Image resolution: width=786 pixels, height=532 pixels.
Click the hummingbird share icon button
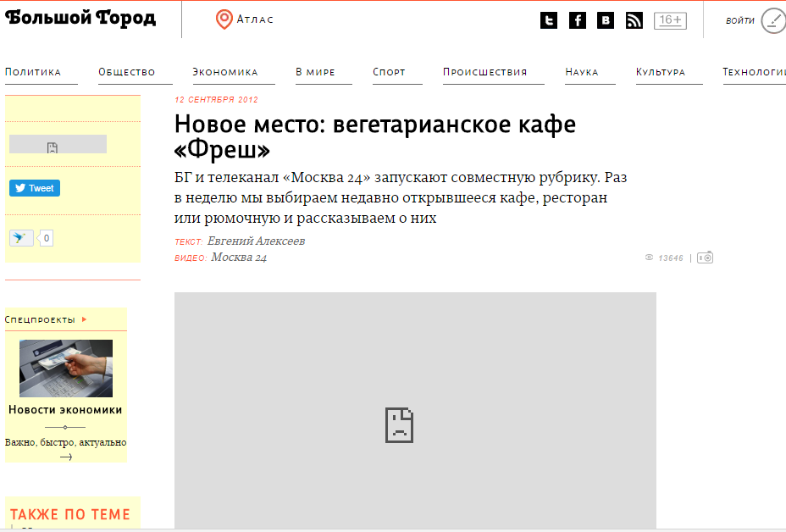pos(21,238)
